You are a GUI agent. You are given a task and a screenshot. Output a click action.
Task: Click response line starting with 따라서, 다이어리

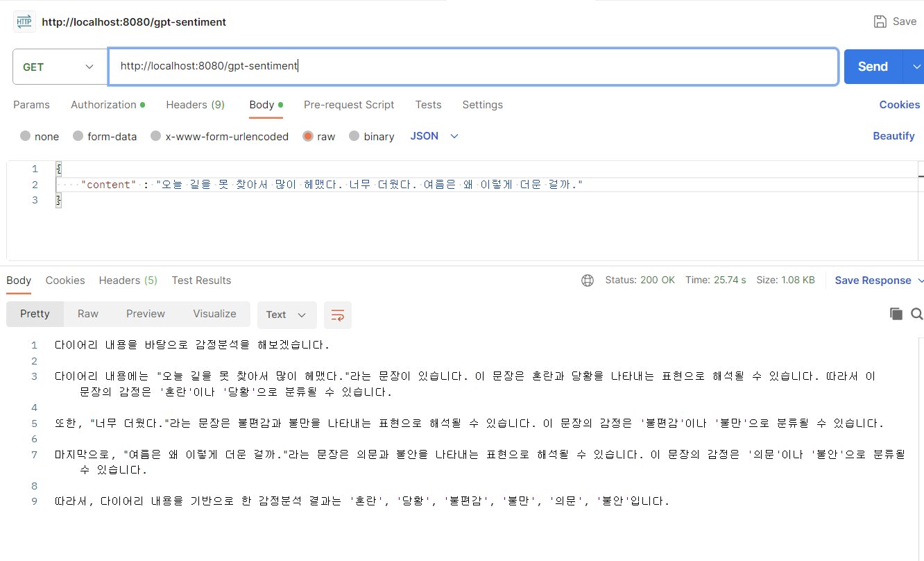361,501
